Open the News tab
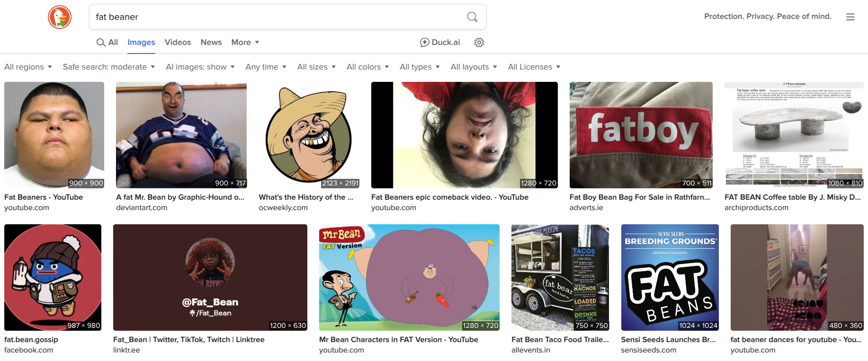868x361 pixels. (x=211, y=43)
